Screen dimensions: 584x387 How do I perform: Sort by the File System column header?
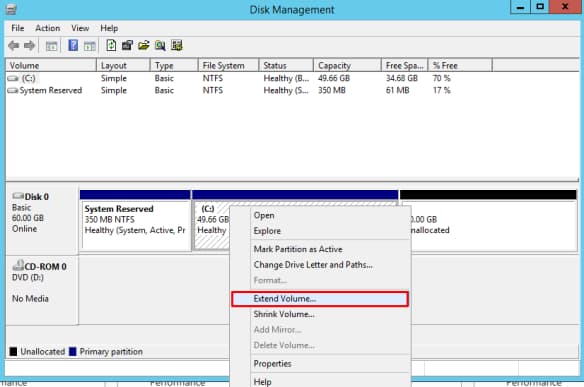click(228, 66)
